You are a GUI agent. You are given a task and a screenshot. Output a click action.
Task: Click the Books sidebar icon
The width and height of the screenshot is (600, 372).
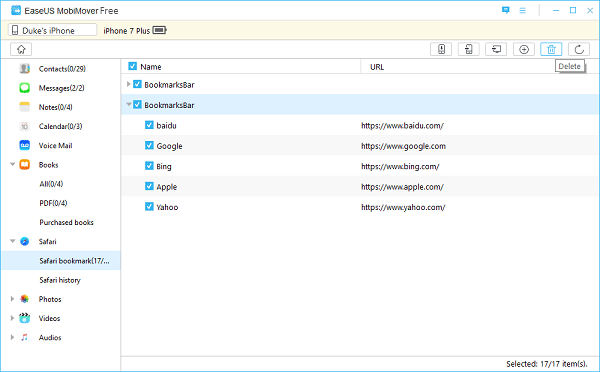click(24, 165)
